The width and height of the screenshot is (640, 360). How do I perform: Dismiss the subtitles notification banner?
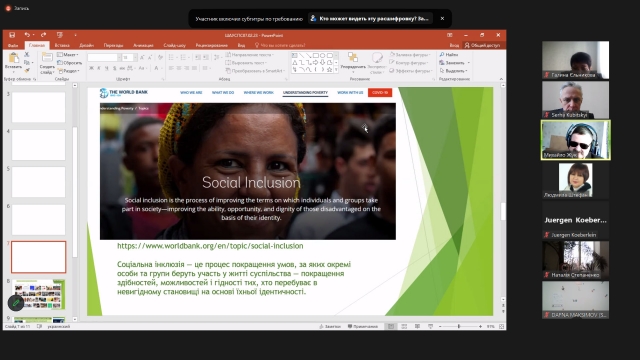442,18
